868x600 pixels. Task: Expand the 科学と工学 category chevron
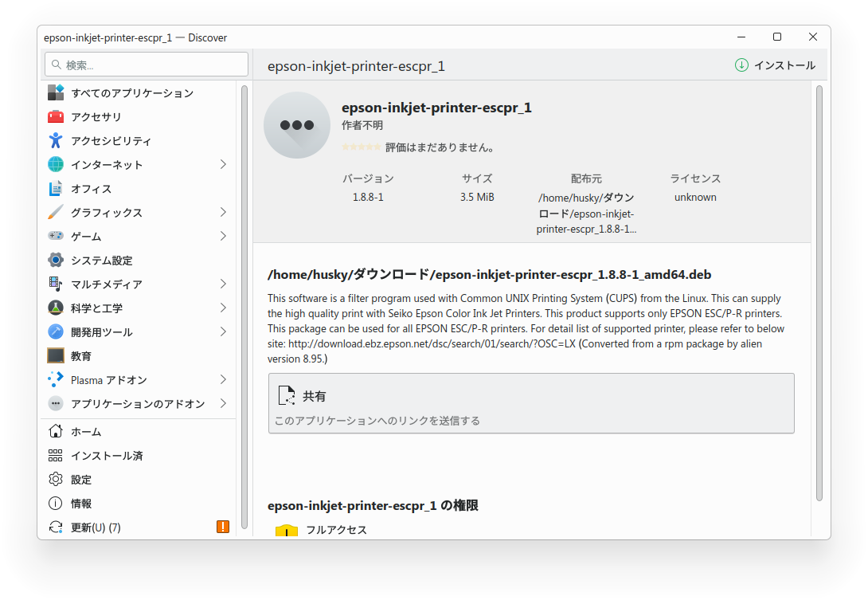(223, 308)
